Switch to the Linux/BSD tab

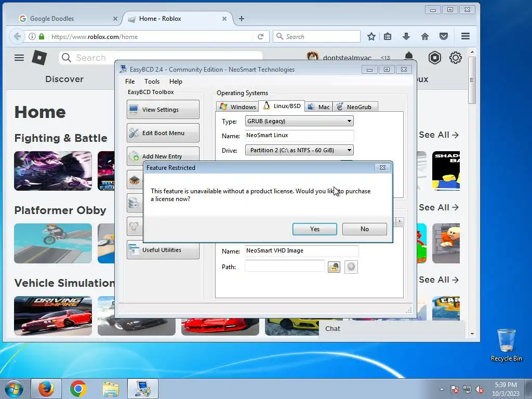coord(282,106)
